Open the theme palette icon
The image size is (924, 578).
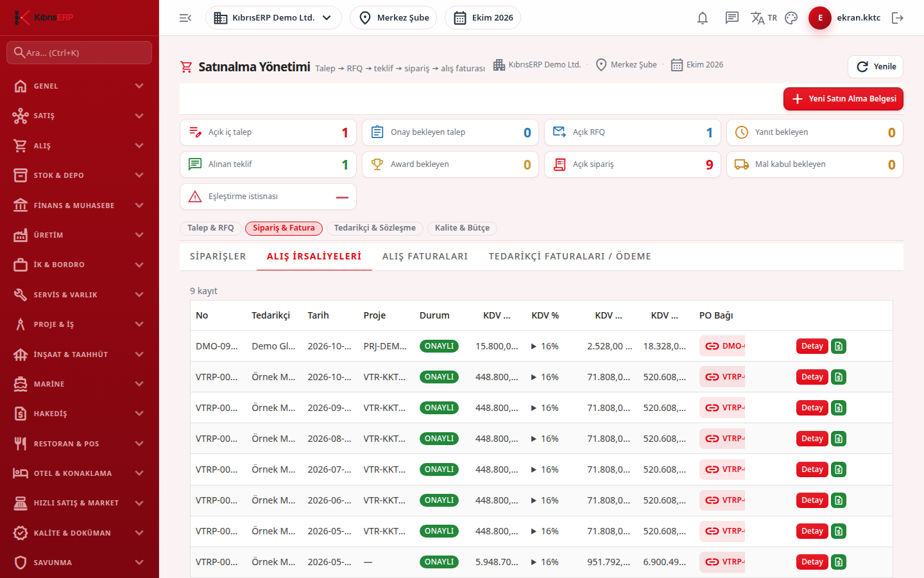791,18
